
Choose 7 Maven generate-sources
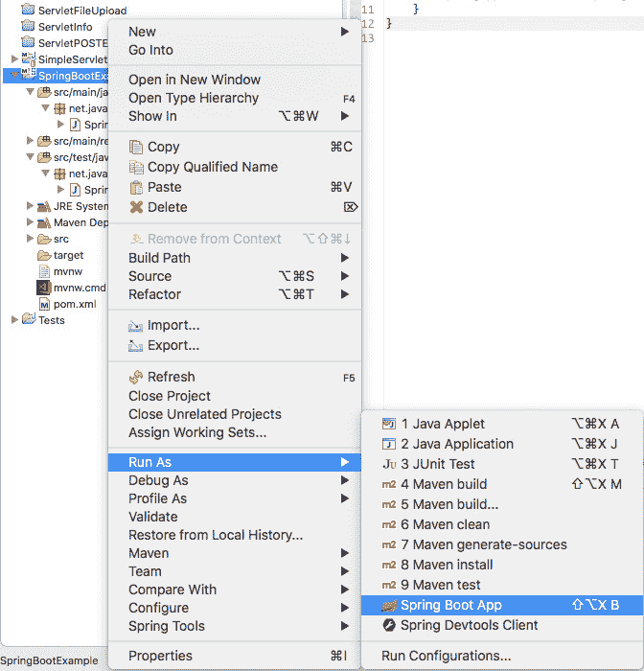pos(502,544)
